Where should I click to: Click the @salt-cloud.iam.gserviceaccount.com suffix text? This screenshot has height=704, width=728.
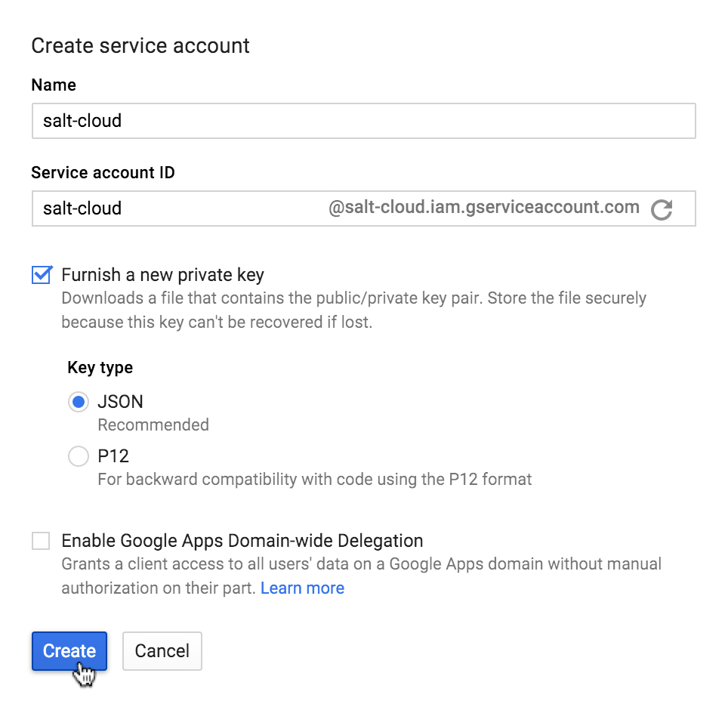point(483,208)
